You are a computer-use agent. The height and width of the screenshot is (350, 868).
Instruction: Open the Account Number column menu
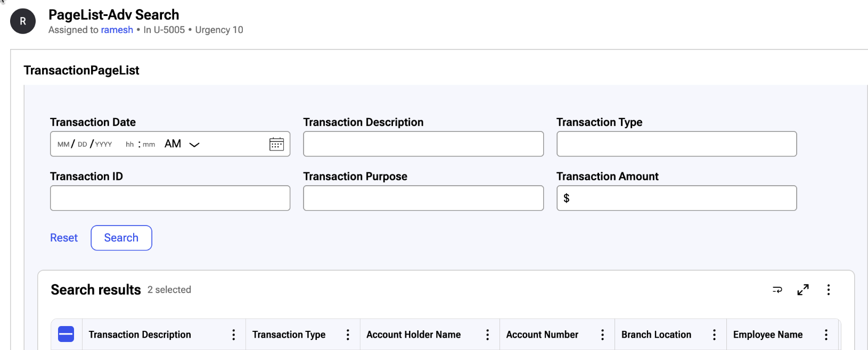click(x=602, y=335)
